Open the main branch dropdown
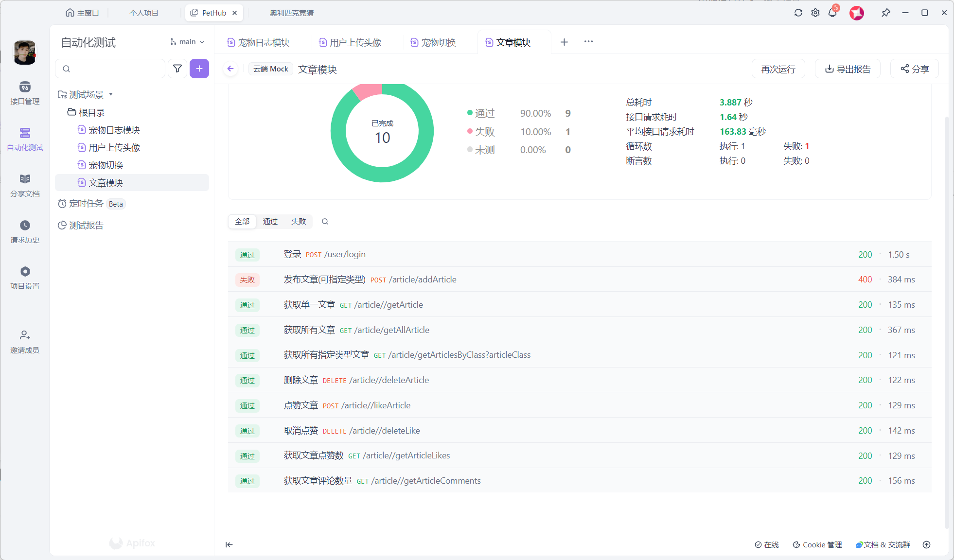The image size is (954, 560). tap(187, 42)
